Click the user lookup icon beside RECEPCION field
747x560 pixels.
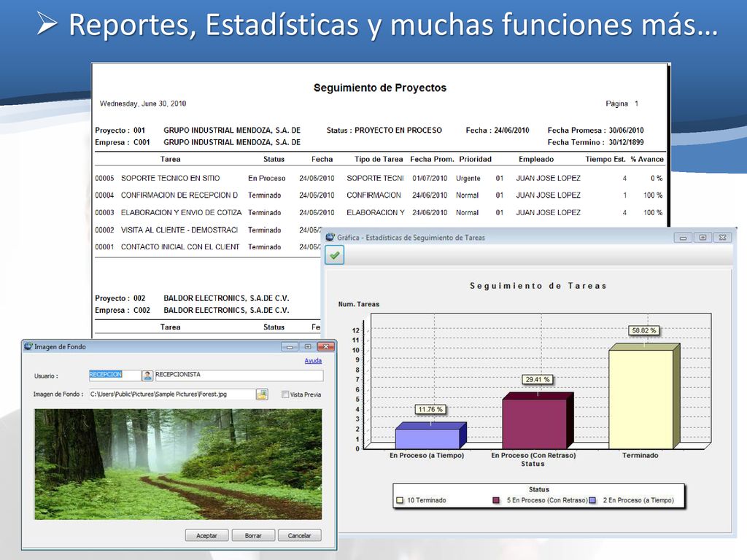(x=147, y=376)
